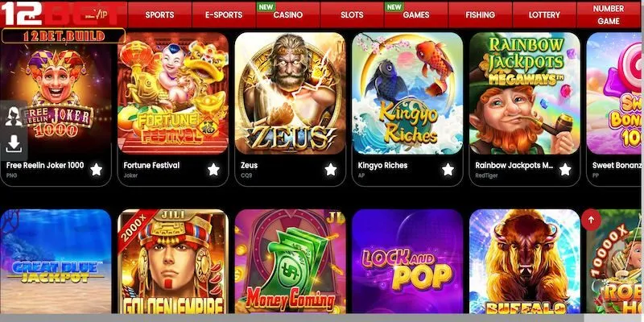Click the Lock and Pop game tile
This screenshot has width=644, height=322.
pos(407,261)
